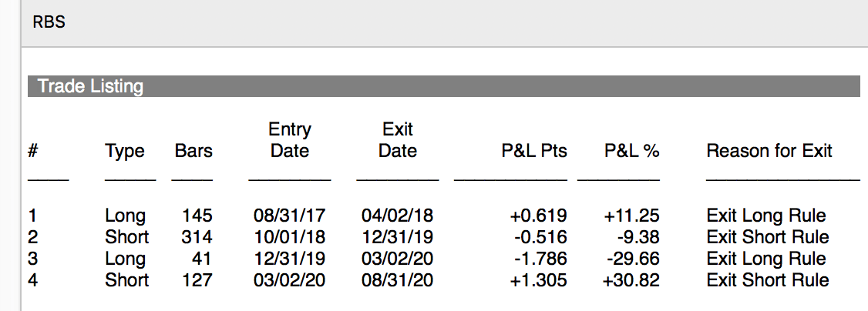Click the number sign column header
This screenshot has height=311, width=868.
coord(32,151)
